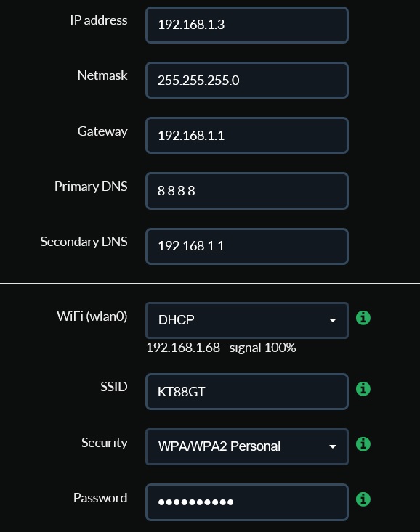Click the info icon next to Security dropdown
Image resolution: width=420 pixels, height=532 pixels.
pyautogui.click(x=363, y=443)
